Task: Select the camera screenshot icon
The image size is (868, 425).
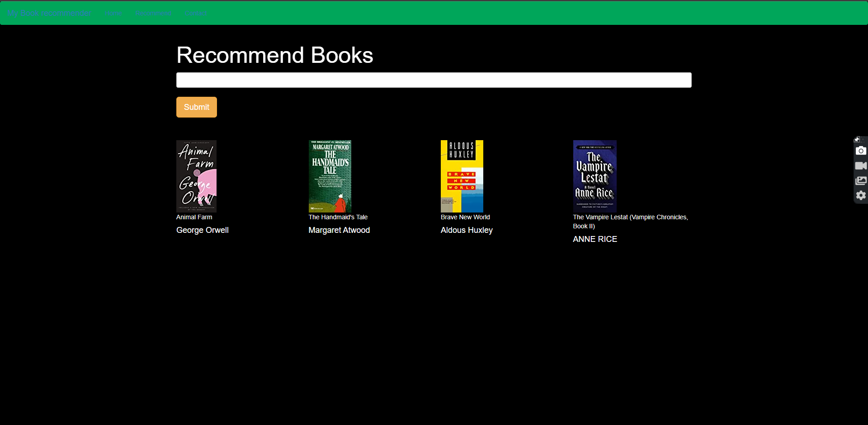Action: point(861,151)
